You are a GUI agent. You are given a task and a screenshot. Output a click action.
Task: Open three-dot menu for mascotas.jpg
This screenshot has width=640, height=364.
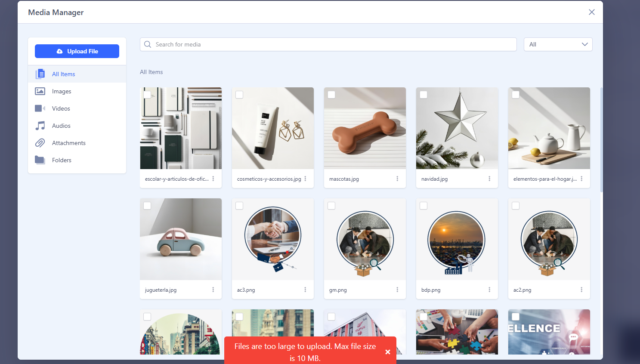click(397, 179)
